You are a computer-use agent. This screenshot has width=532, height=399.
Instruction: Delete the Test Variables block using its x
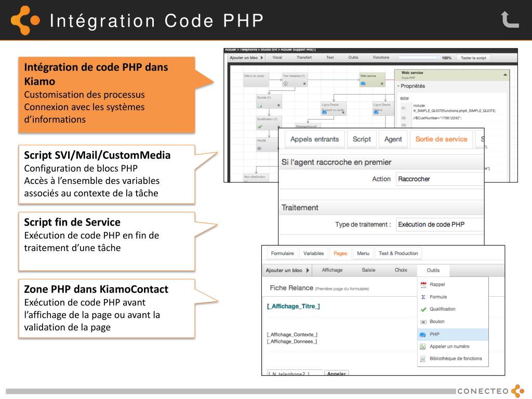point(304,84)
